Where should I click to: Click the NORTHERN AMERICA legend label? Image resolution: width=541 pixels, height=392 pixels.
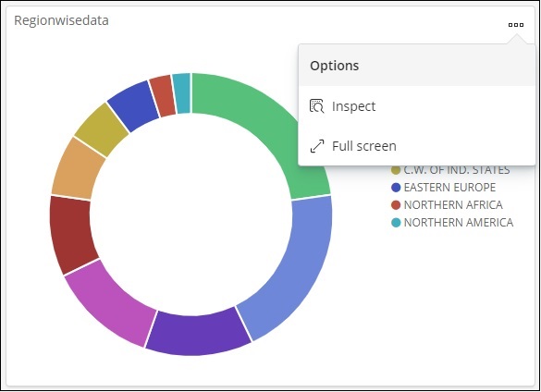458,223
